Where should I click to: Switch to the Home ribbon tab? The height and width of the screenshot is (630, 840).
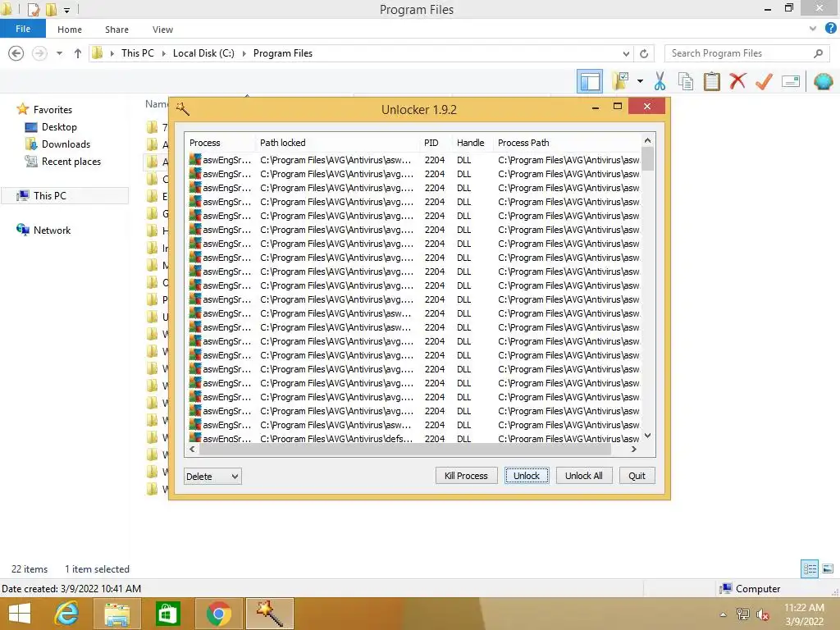[x=70, y=30]
